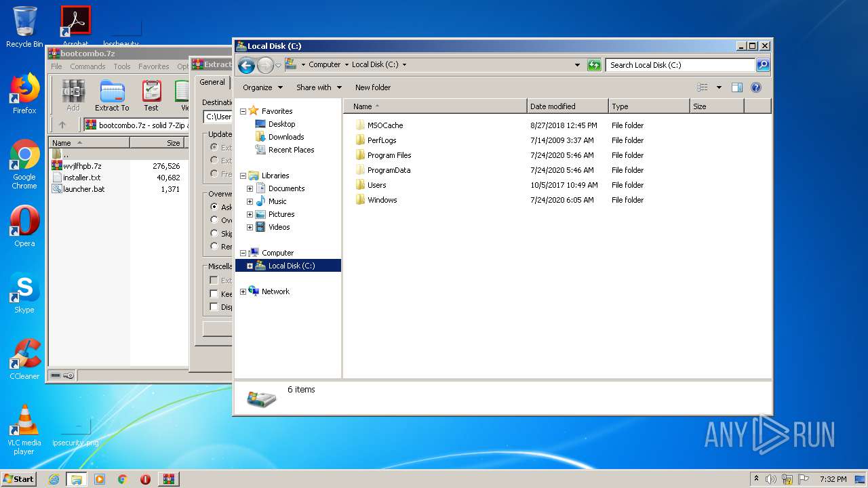The image size is (868, 488).
Task: Expand the Pictures library node
Action: coord(250,214)
